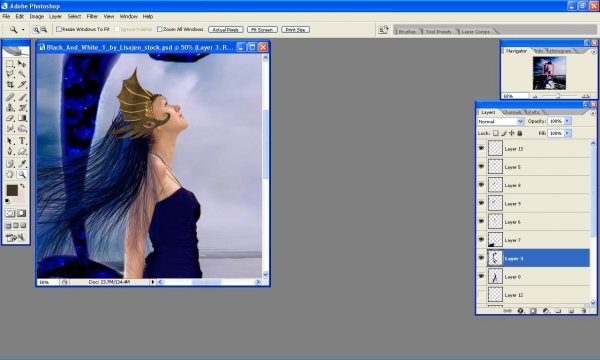Viewport: 600px width, 360px height.
Task: Open the File Browser icon
Action: (x=383, y=30)
